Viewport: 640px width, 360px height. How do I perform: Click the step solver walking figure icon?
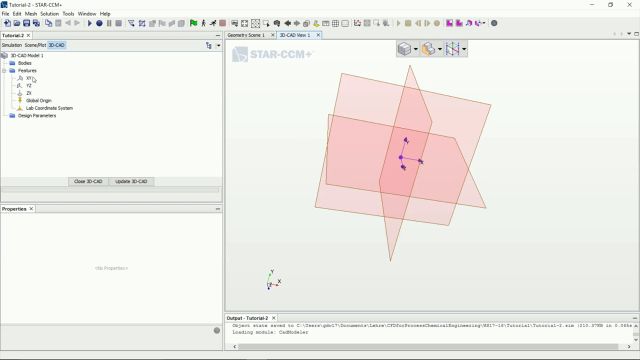coord(203,23)
